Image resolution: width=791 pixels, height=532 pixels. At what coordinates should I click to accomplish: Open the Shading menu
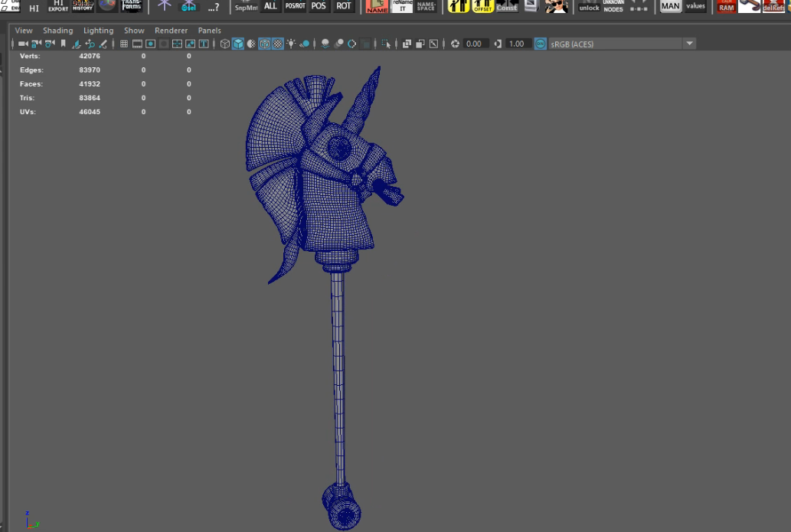58,30
